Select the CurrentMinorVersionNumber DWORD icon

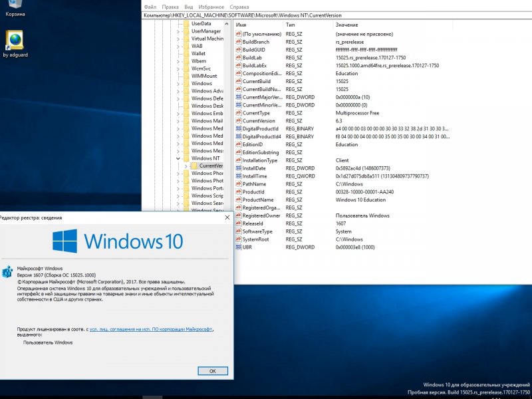238,105
